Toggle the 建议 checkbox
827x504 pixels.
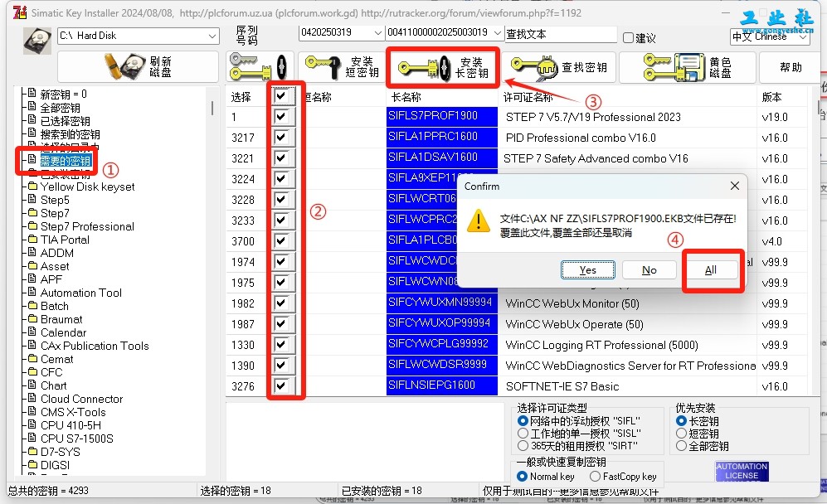(x=628, y=37)
